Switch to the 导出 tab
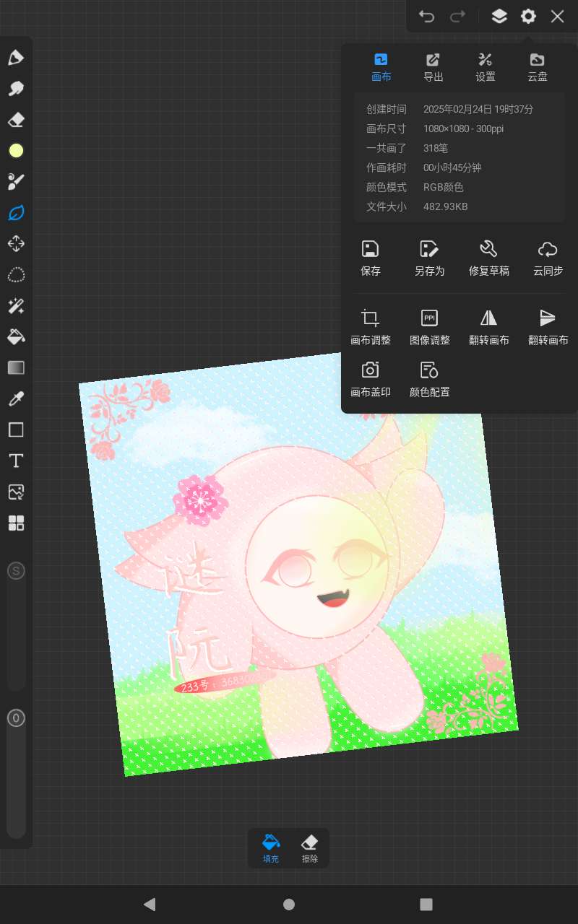 coord(433,67)
